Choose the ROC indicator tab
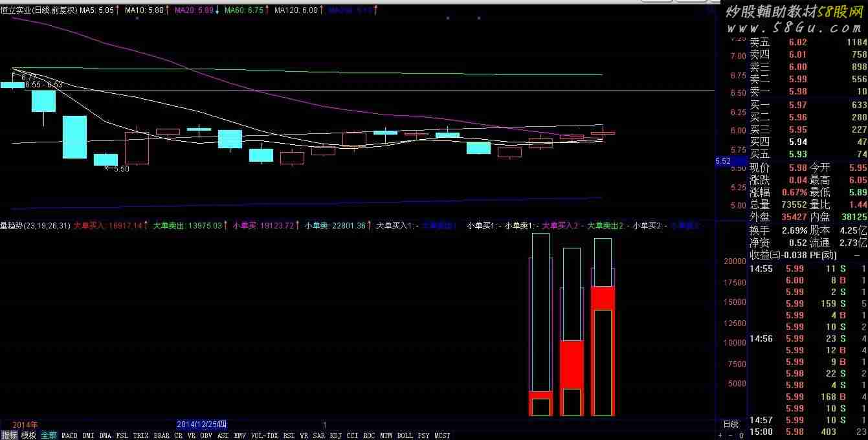 click(370, 435)
